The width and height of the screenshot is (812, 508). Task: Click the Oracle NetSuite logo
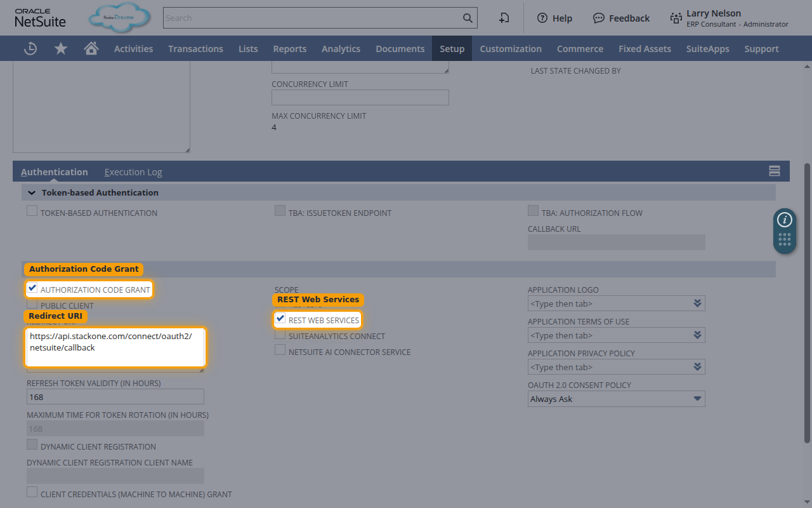pos(40,18)
